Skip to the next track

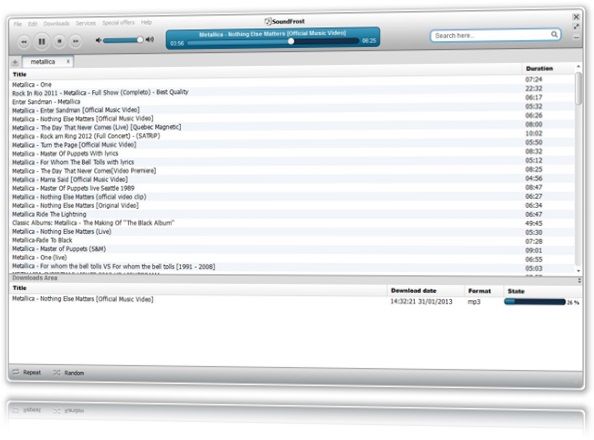coord(76,41)
